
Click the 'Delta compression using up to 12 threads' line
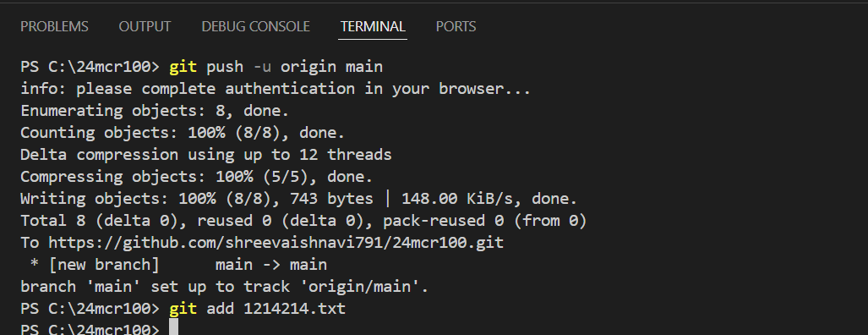(206, 155)
